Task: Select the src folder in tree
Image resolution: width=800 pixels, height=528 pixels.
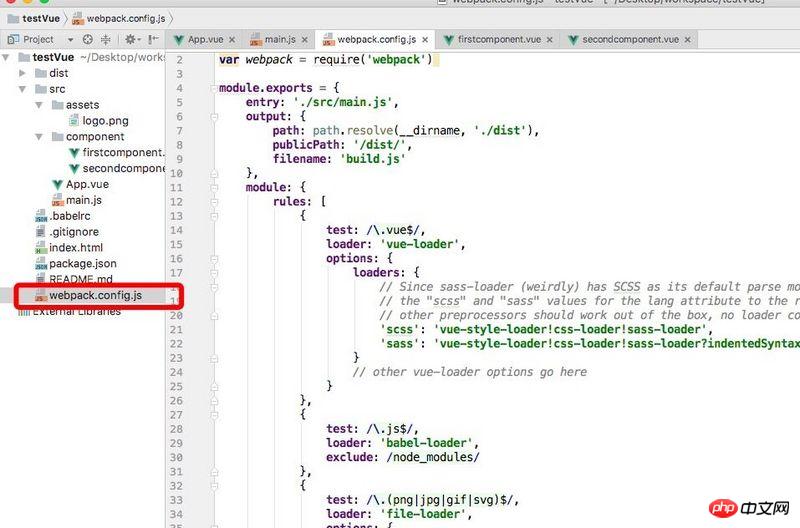Action: click(x=57, y=89)
